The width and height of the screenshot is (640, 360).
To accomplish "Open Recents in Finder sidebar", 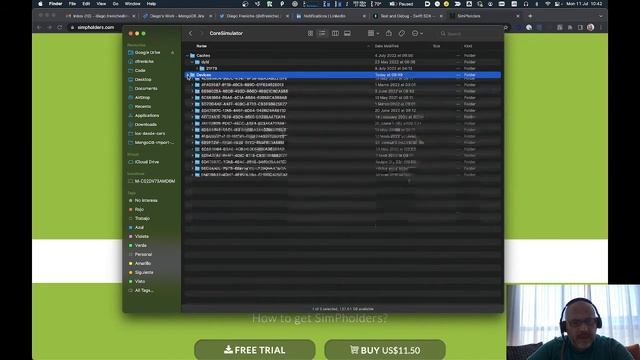I will click(143, 107).
